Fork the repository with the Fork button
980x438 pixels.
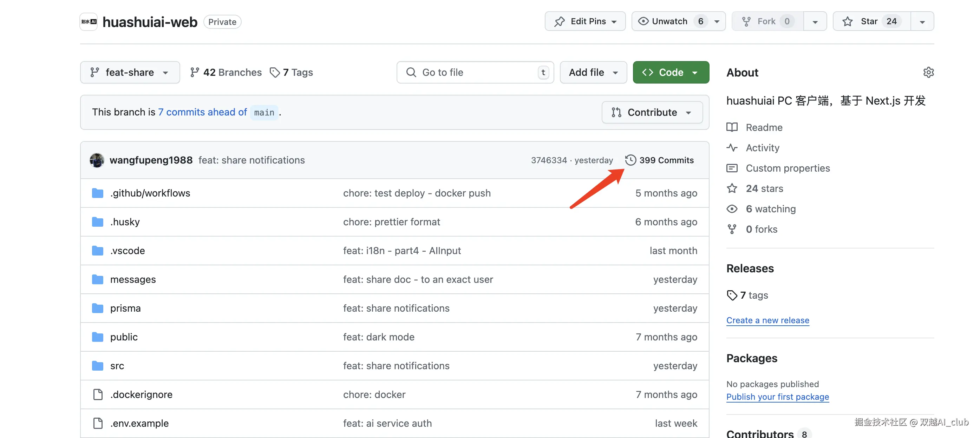tap(768, 21)
